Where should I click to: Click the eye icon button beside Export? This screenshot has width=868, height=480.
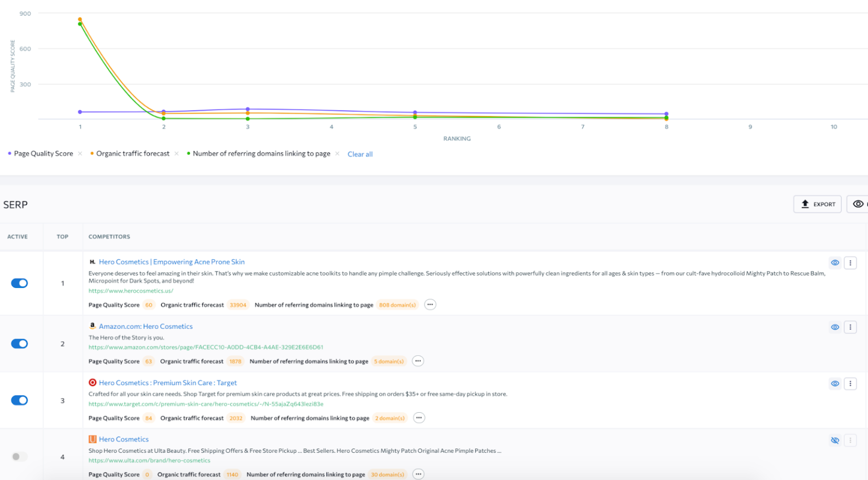(857, 204)
